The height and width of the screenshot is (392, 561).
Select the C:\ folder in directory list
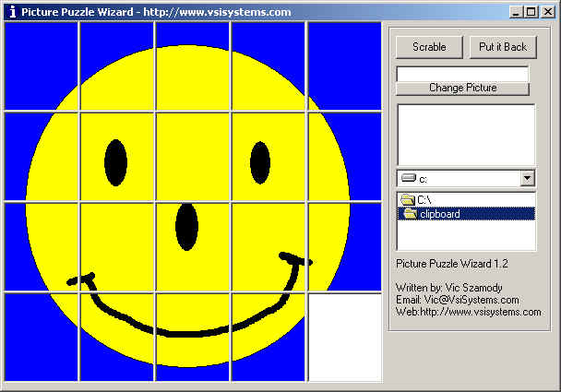[466, 199]
